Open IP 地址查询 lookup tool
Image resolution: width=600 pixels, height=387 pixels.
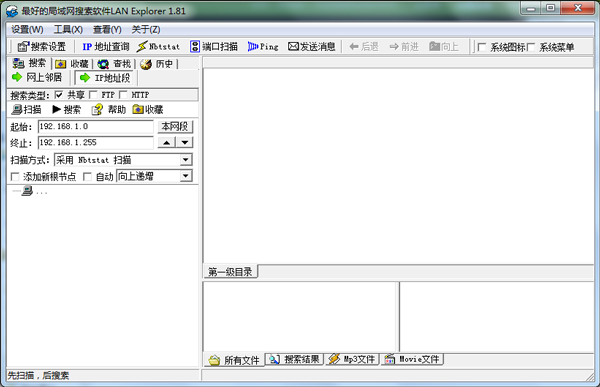point(106,47)
